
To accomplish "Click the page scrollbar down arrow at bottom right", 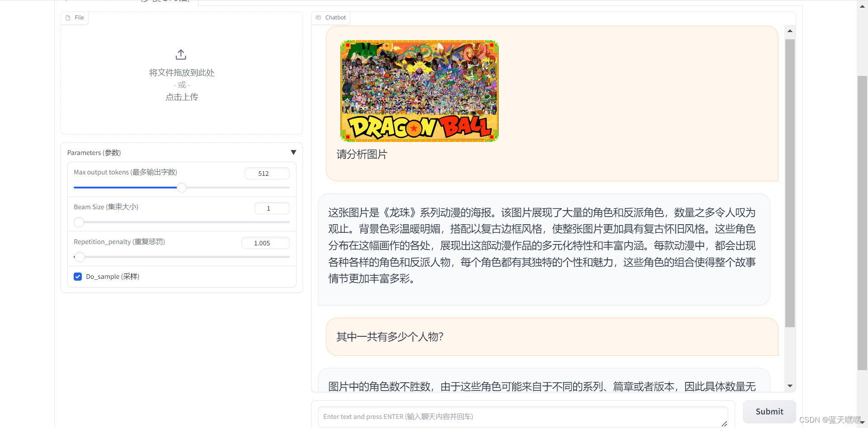I will tap(862, 423).
